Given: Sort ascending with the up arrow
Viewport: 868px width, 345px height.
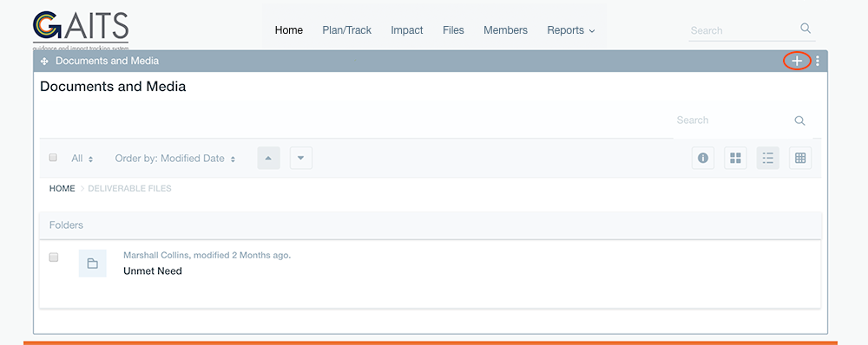Looking at the screenshot, I should point(268,158).
